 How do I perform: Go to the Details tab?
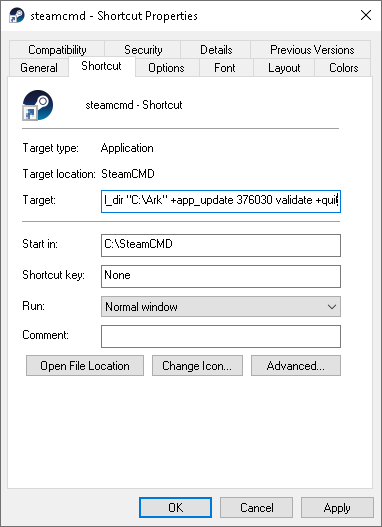point(216,50)
